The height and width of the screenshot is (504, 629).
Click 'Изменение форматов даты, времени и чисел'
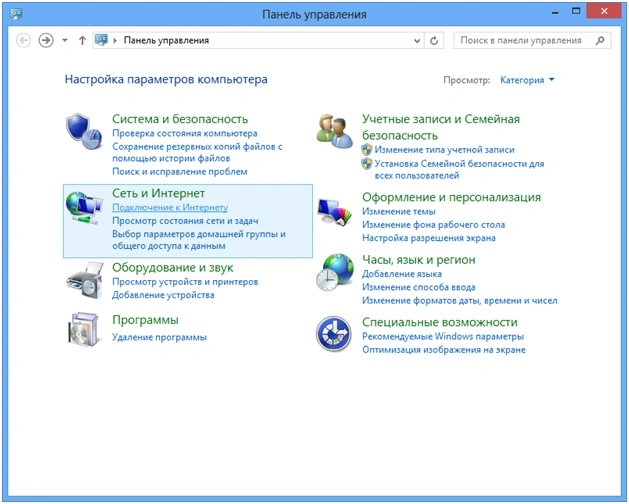coord(460,301)
